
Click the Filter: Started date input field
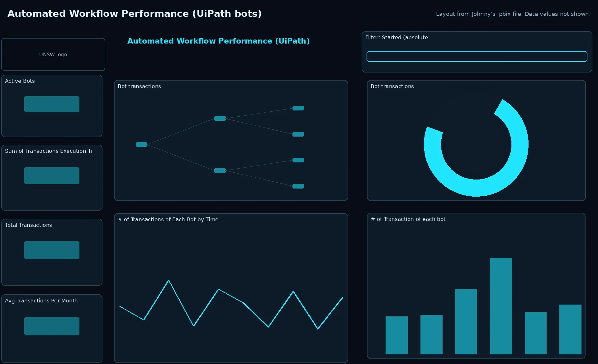point(477,57)
